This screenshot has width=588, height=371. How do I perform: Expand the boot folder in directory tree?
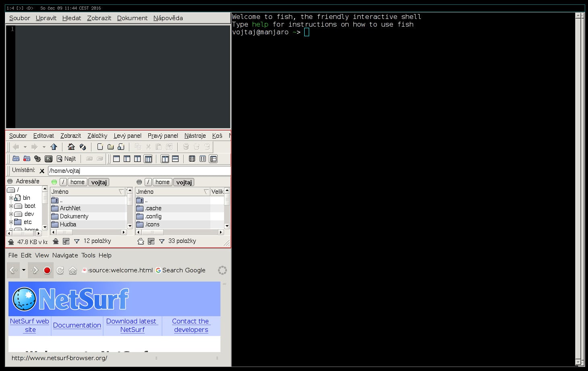pyautogui.click(x=11, y=206)
